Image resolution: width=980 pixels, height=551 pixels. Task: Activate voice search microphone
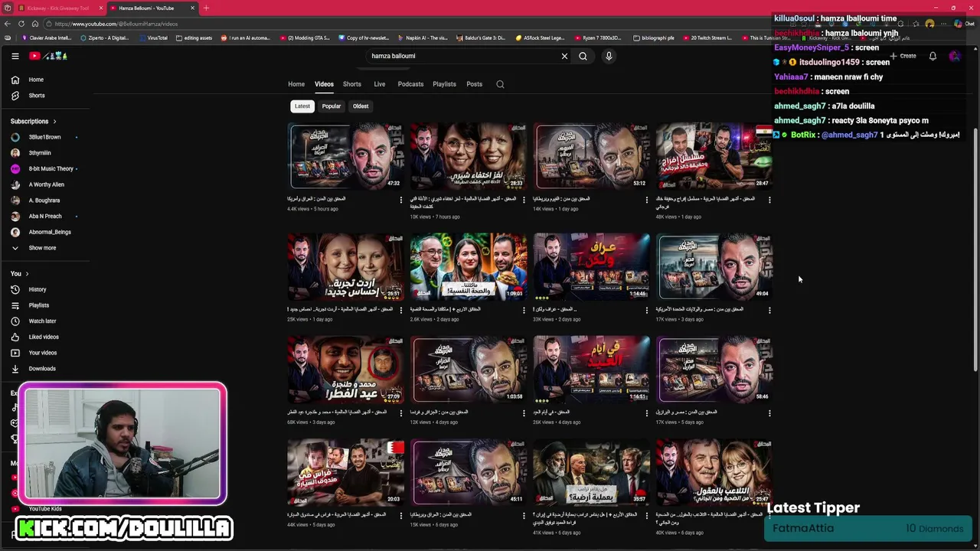pyautogui.click(x=609, y=56)
